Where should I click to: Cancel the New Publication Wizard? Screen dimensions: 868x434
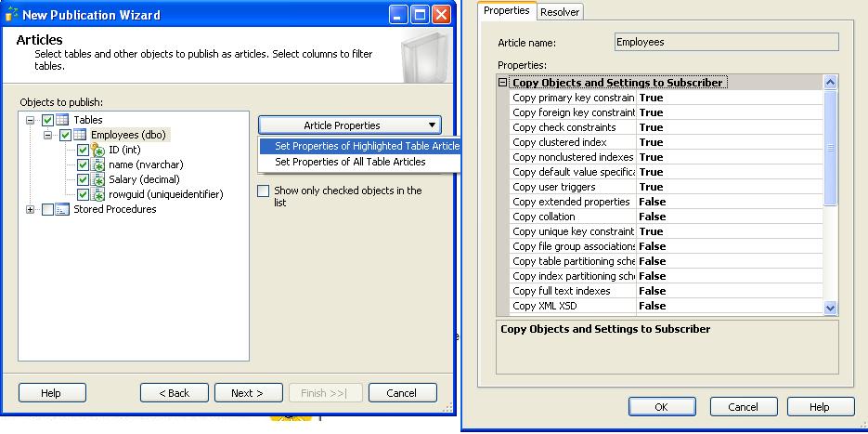click(403, 393)
